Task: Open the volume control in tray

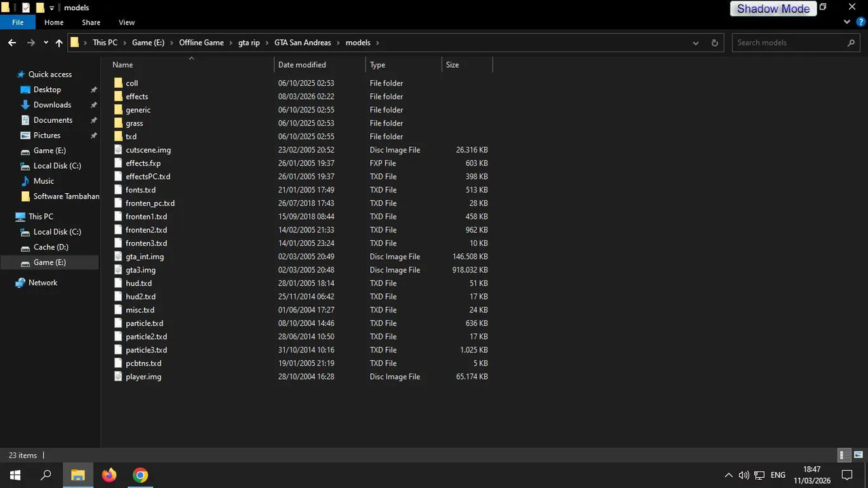Action: (744, 475)
